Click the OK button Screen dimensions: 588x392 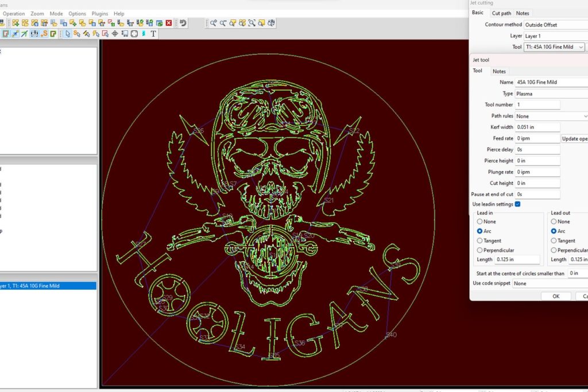click(556, 296)
